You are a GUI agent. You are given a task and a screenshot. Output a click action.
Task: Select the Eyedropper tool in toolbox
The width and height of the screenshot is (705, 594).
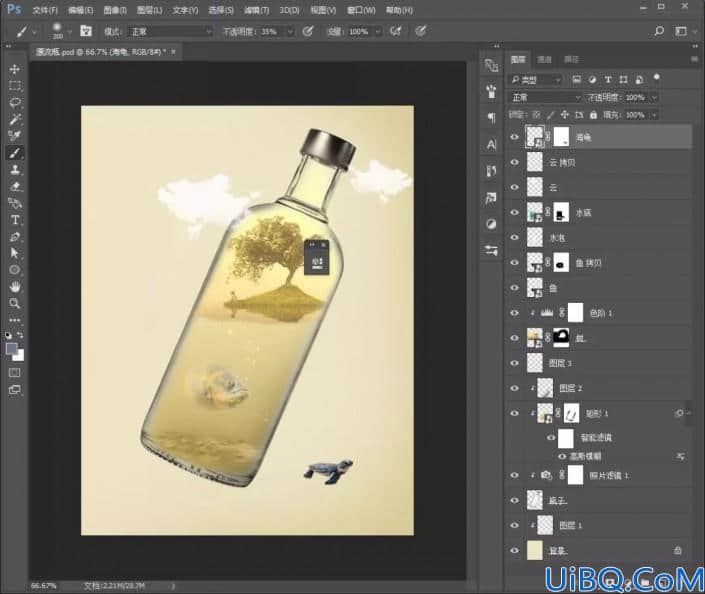(14, 136)
